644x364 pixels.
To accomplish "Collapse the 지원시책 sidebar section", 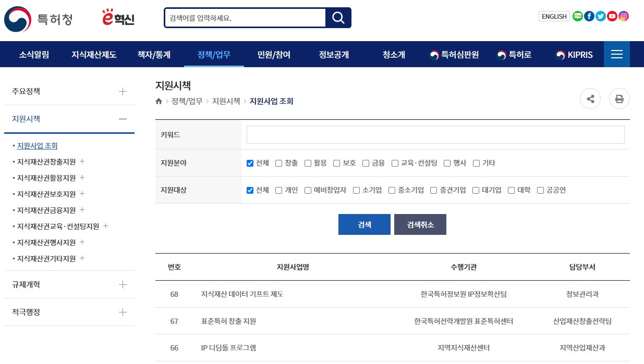I will (123, 119).
